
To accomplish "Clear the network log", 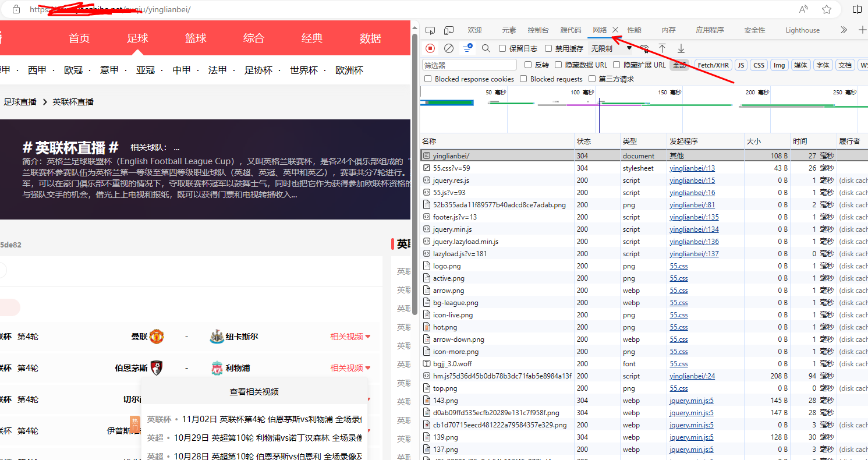I will 449,48.
